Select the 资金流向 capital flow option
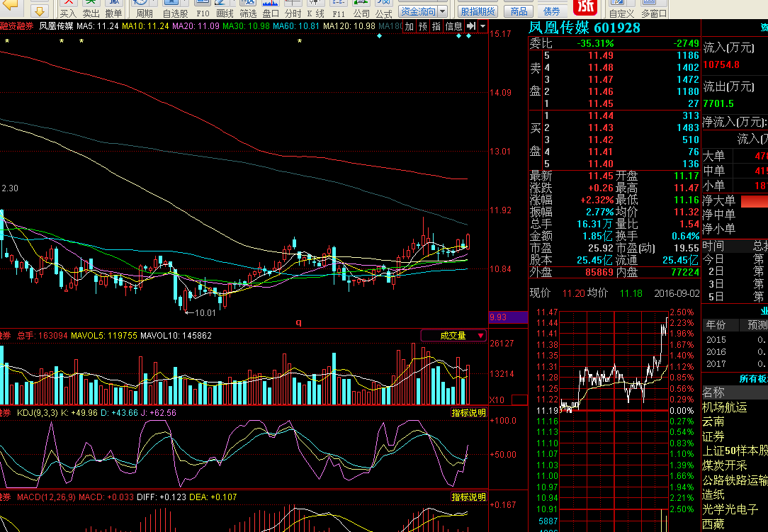This screenshot has height=532, width=768. click(418, 11)
